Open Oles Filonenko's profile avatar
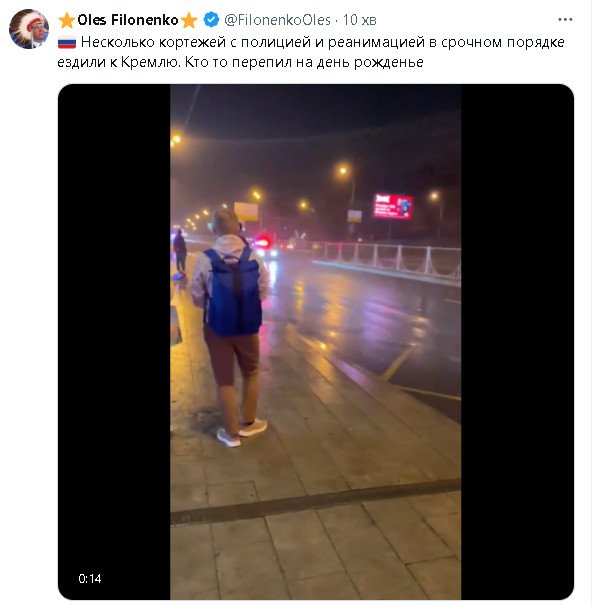The height and width of the screenshot is (606, 595). coord(29,29)
